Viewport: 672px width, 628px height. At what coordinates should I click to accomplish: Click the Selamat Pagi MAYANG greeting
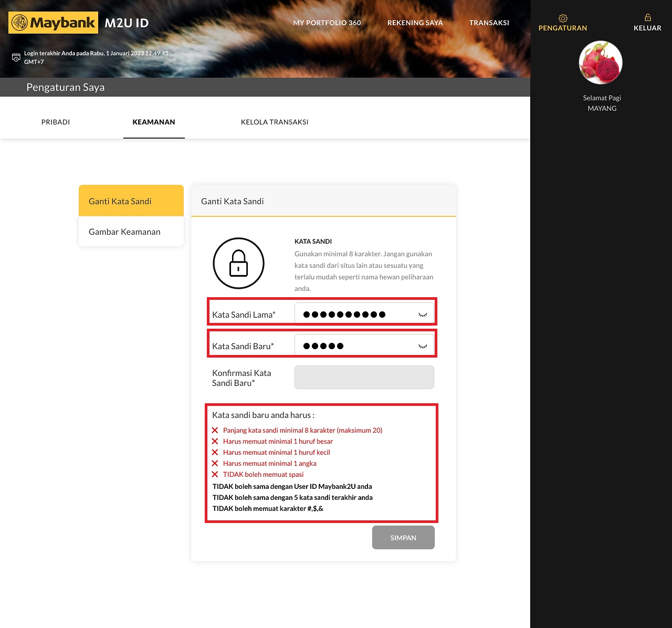tap(602, 103)
